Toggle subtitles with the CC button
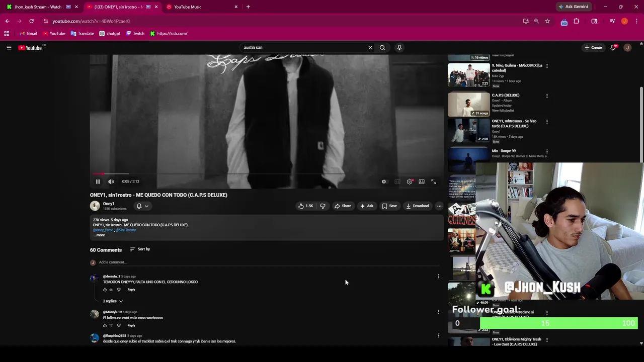The height and width of the screenshot is (362, 644). (397, 182)
